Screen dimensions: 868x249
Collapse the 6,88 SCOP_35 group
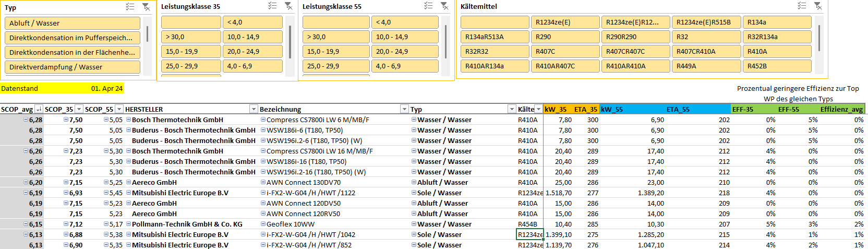point(66,234)
